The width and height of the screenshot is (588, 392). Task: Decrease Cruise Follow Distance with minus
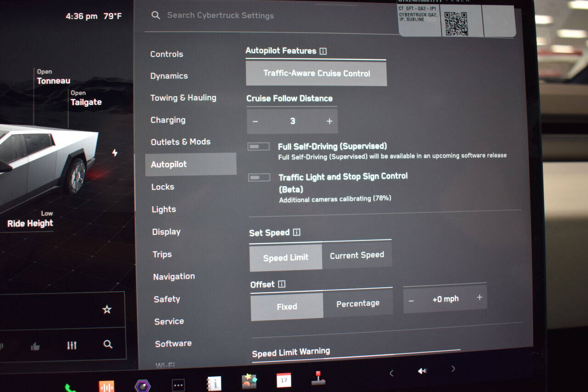click(255, 122)
